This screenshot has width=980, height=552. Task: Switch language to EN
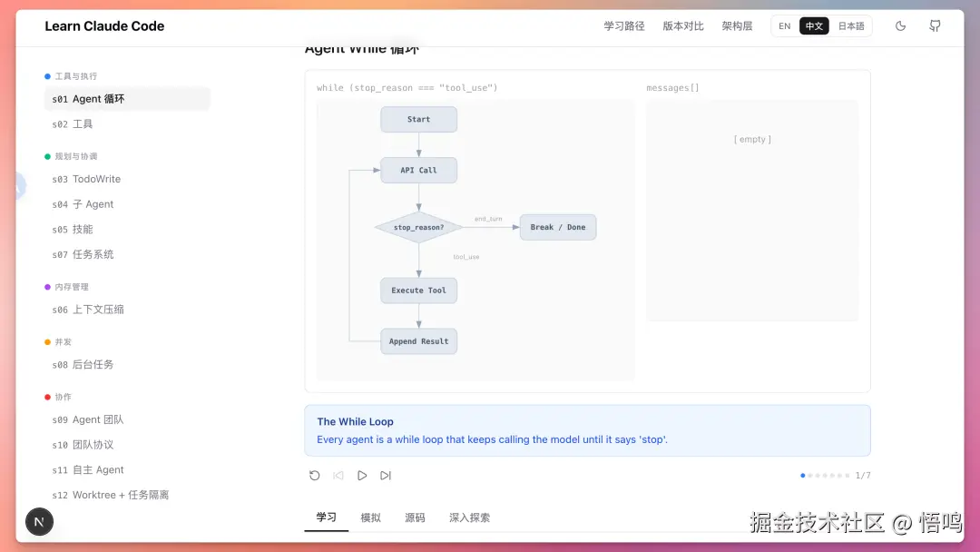pyautogui.click(x=785, y=26)
